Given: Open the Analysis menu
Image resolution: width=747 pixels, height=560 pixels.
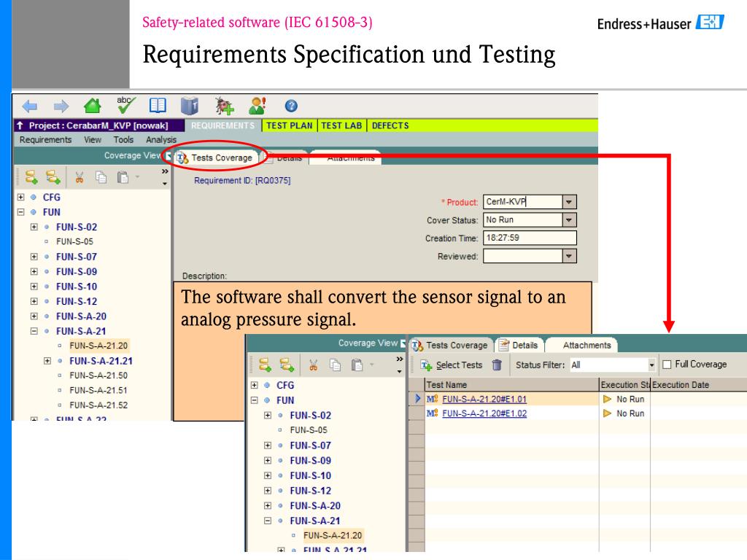Looking at the screenshot, I should (161, 139).
